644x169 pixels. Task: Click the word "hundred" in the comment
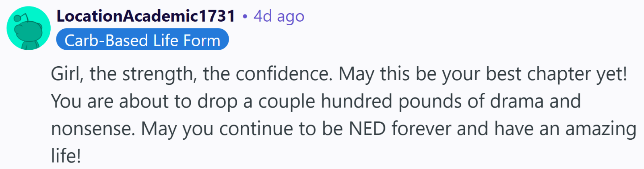click(x=356, y=101)
